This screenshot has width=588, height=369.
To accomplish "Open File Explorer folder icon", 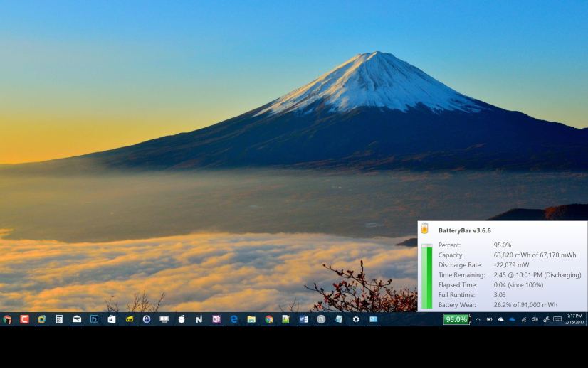I will [x=251, y=319].
